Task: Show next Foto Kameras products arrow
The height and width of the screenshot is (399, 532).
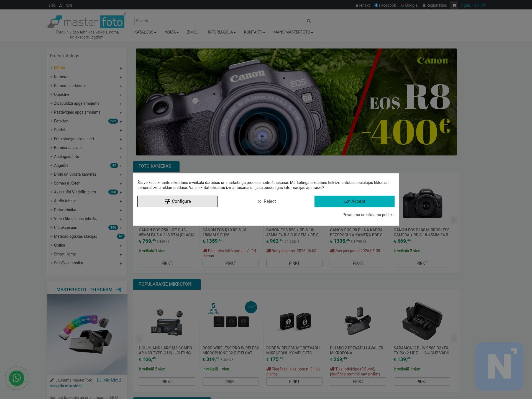Action: pyautogui.click(x=454, y=221)
